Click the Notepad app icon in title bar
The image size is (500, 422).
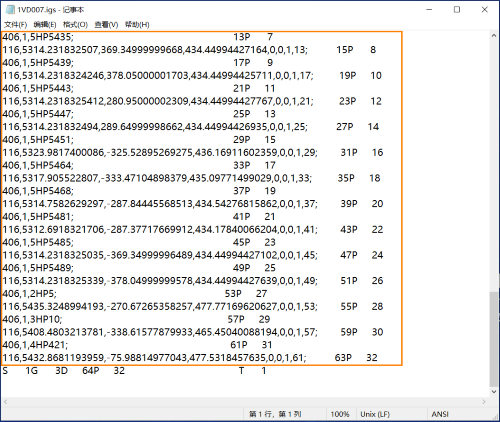point(10,10)
